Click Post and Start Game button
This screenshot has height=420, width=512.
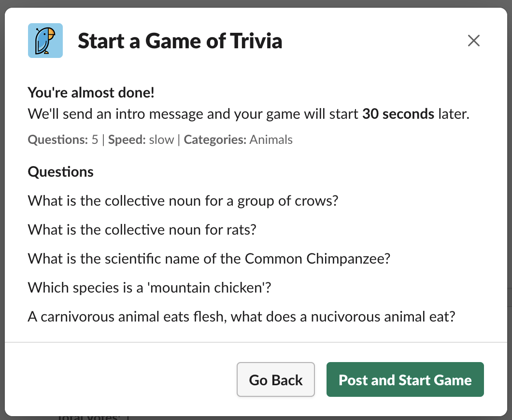[x=405, y=379]
